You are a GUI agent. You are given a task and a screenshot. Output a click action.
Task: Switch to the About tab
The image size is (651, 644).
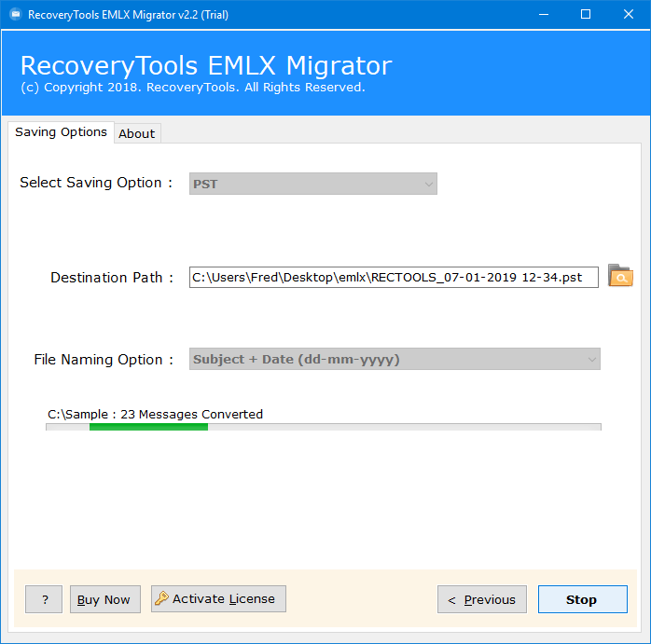coord(137,133)
